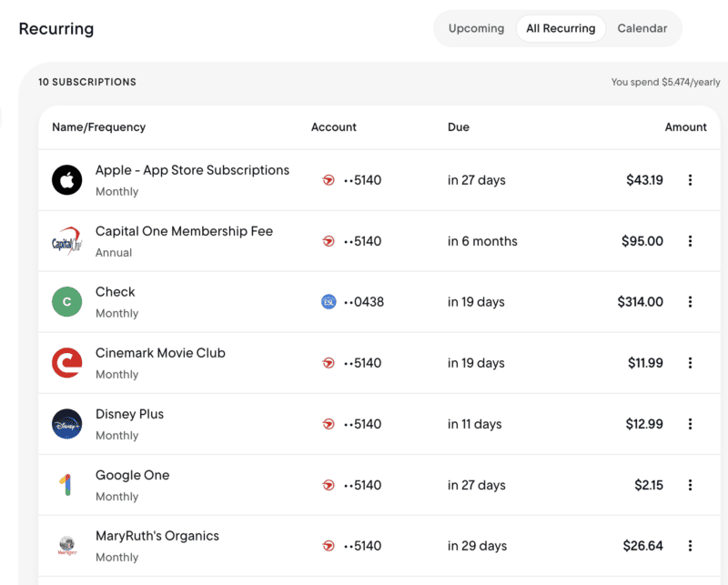Click the 'Annual' frequency label
Image resolution: width=728 pixels, height=585 pixels.
114,253
